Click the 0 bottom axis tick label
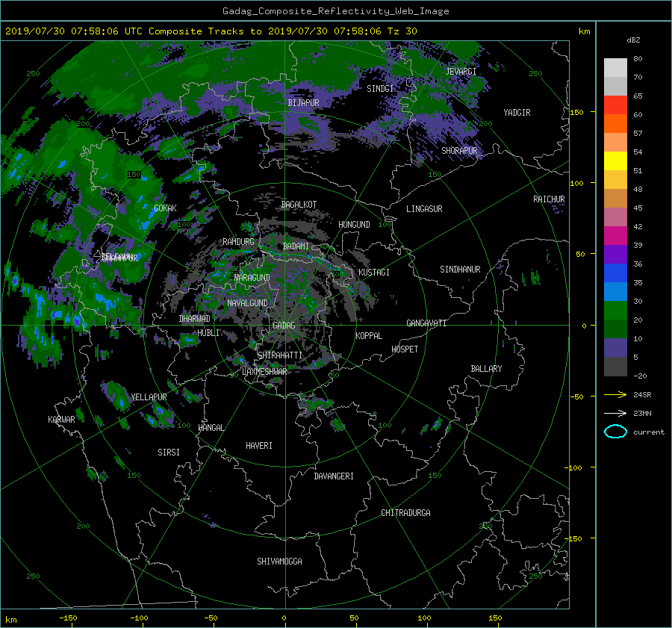672x628 pixels. [284, 618]
